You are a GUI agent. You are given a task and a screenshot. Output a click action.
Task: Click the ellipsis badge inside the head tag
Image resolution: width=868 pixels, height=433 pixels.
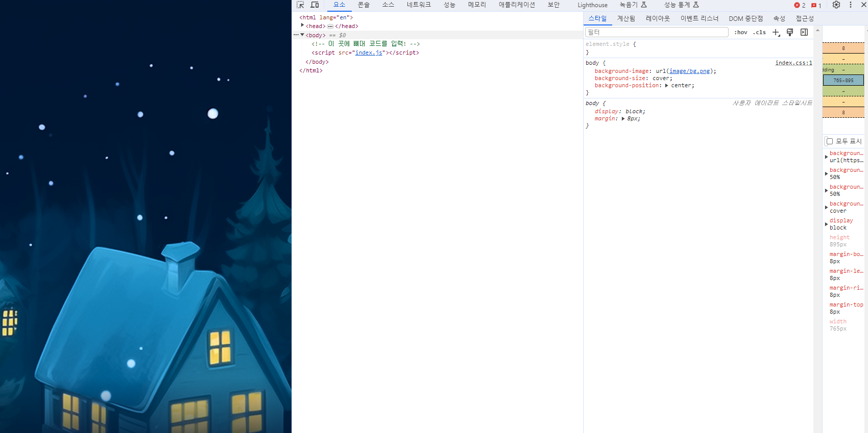click(x=330, y=27)
